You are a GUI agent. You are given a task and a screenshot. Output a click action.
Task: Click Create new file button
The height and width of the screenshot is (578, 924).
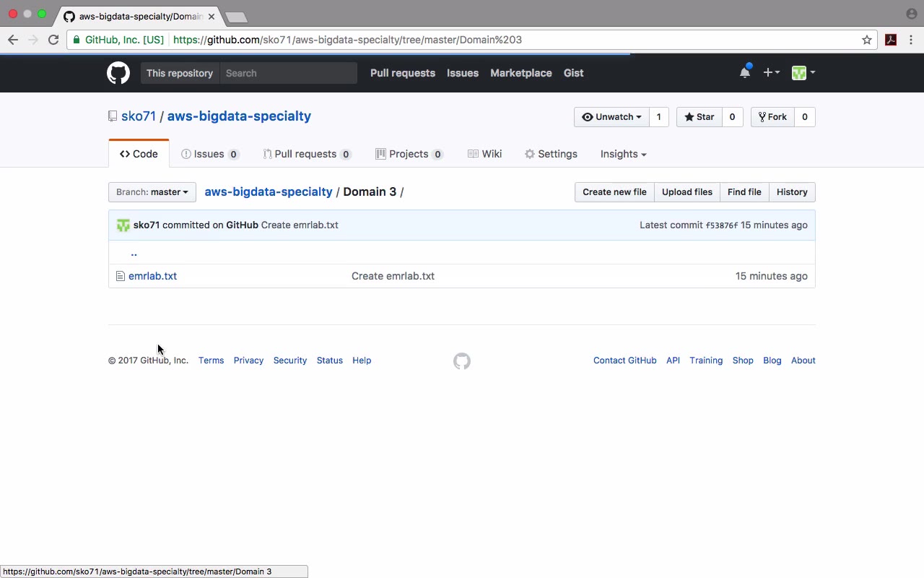pyautogui.click(x=614, y=192)
